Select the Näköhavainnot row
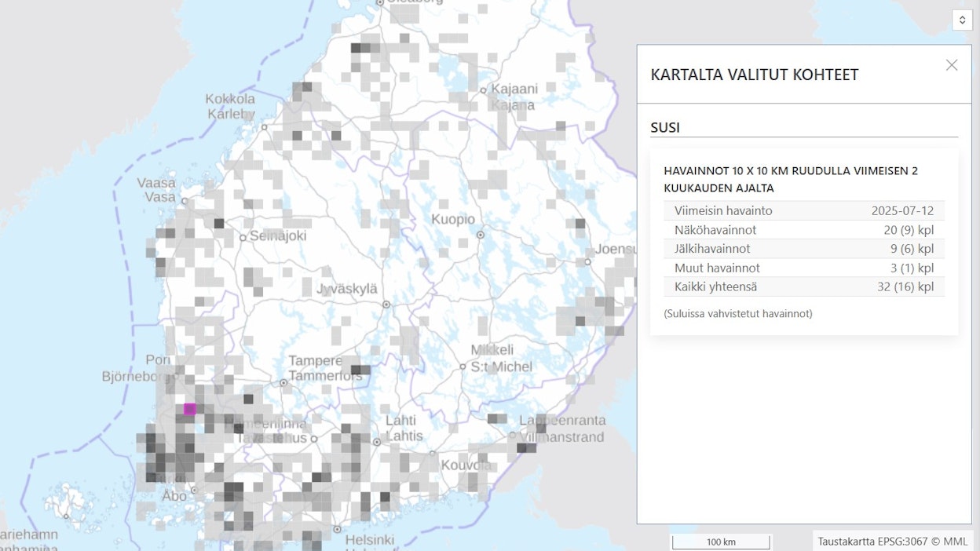Image resolution: width=980 pixels, height=551 pixels. click(x=804, y=230)
